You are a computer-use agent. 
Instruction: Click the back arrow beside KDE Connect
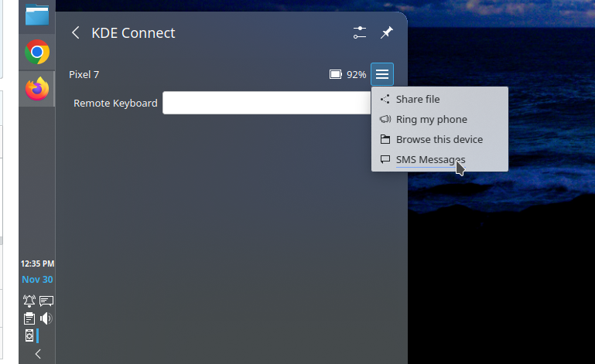point(76,32)
